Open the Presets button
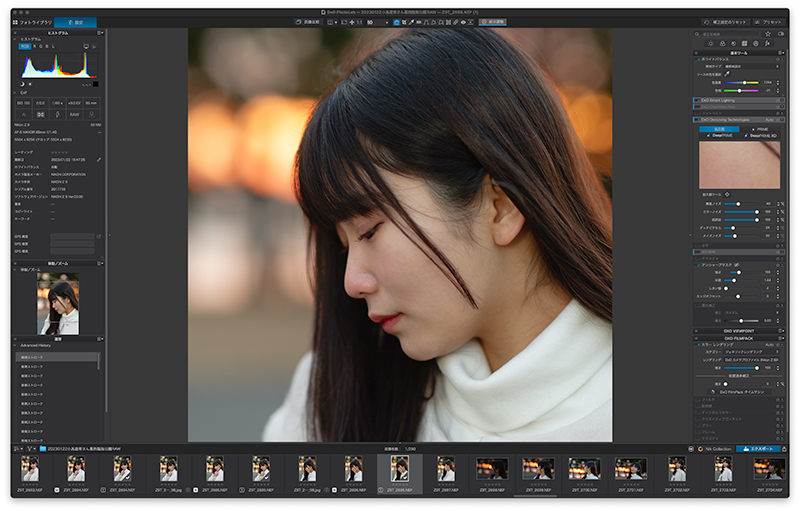Viewport: 800px width, 511px height. 768,22
